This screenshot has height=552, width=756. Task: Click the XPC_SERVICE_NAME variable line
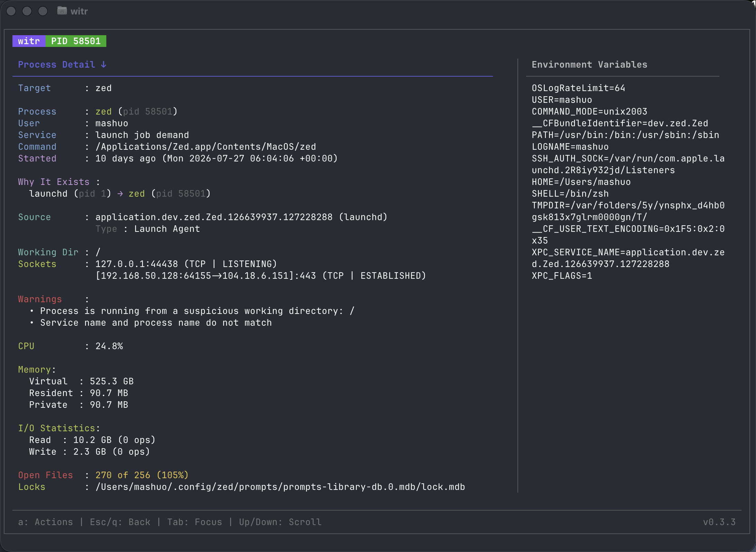click(628, 258)
